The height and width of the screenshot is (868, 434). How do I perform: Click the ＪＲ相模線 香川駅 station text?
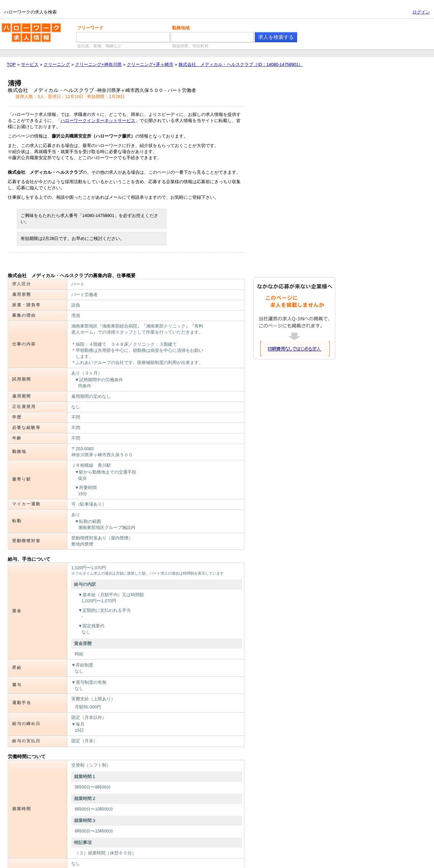(91, 465)
